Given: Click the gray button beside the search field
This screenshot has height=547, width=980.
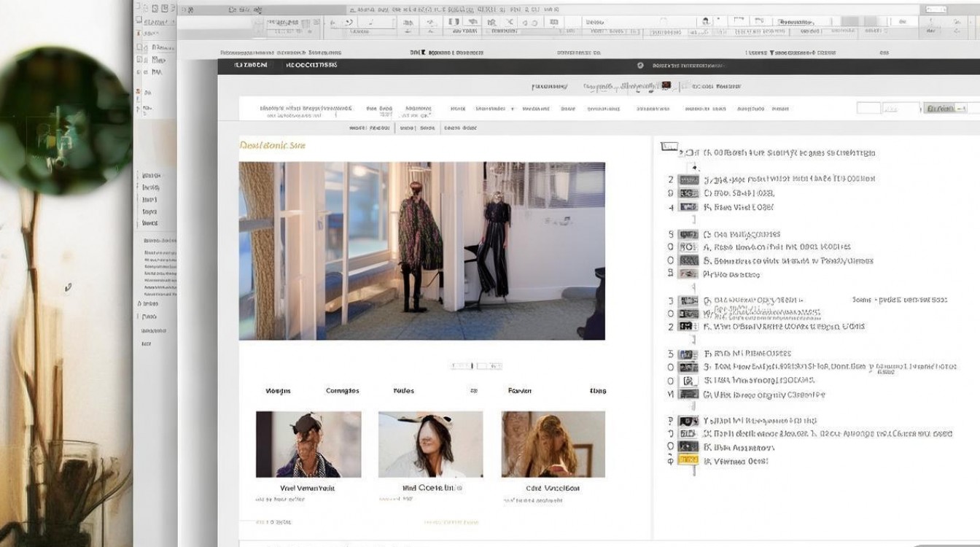Looking at the screenshot, I should coord(946,108).
